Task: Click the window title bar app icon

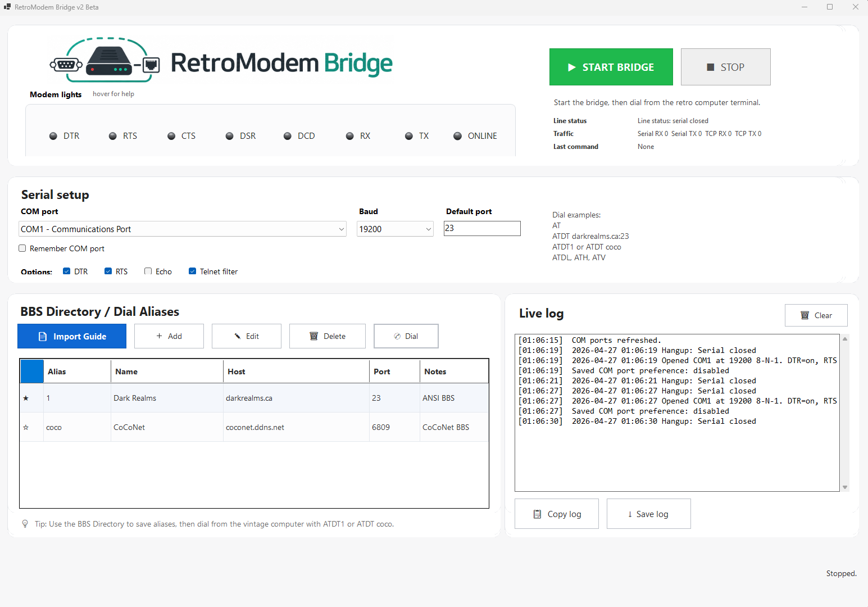Action: tap(7, 7)
